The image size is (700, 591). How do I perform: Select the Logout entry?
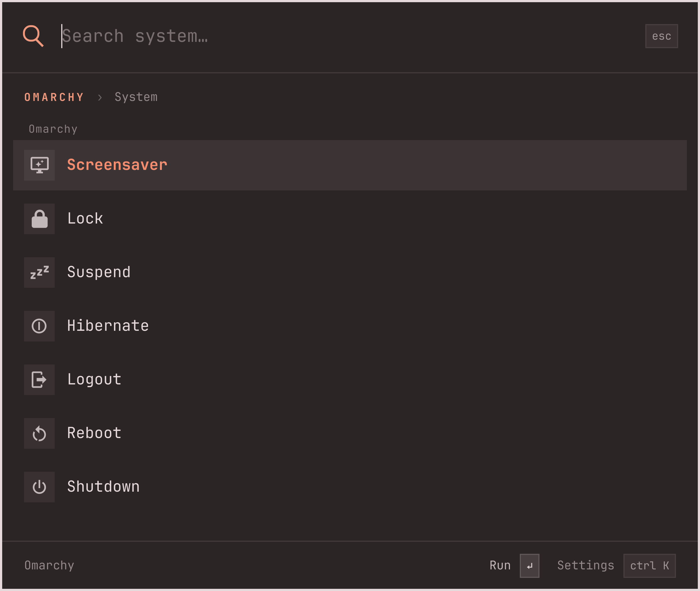[350, 379]
